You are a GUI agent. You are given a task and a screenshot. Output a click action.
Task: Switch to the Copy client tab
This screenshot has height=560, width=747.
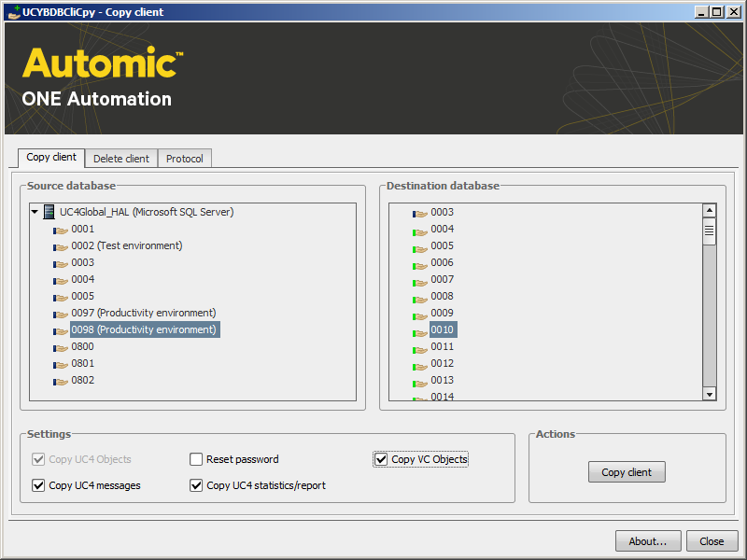tap(51, 157)
